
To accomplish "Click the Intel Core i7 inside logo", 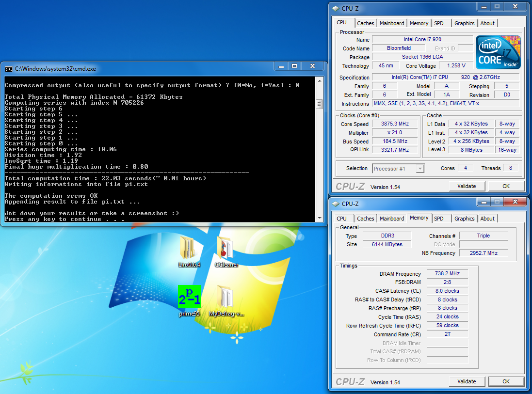I will (498, 52).
